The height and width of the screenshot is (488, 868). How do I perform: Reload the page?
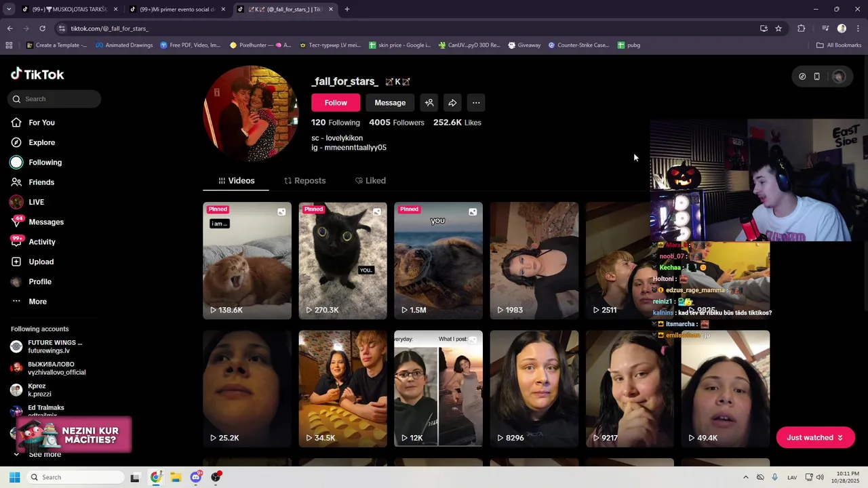42,28
